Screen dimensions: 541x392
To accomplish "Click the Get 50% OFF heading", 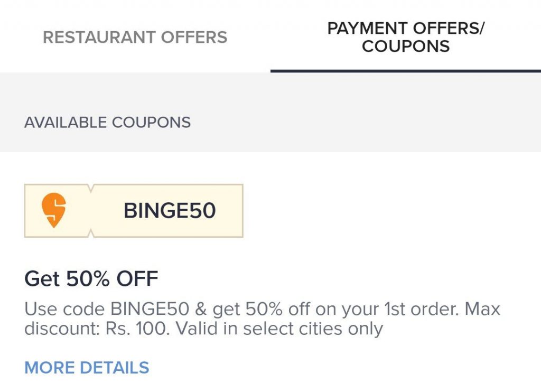I will 91,278.
